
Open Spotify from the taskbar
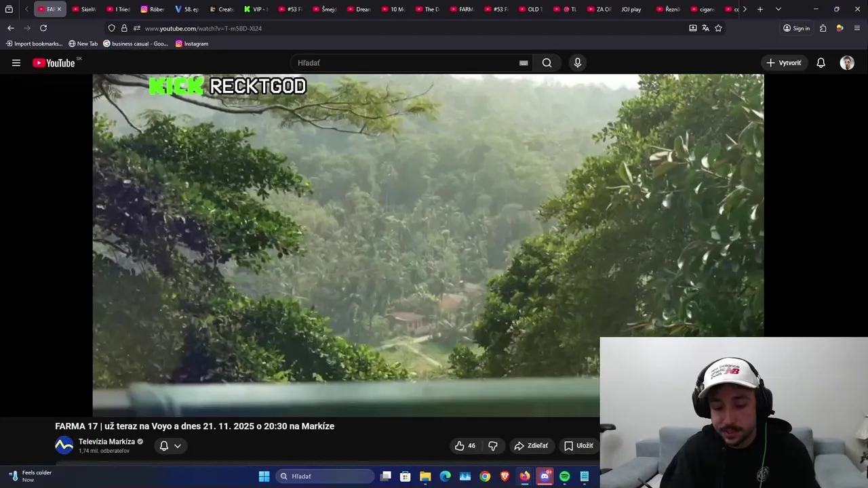coord(564,476)
